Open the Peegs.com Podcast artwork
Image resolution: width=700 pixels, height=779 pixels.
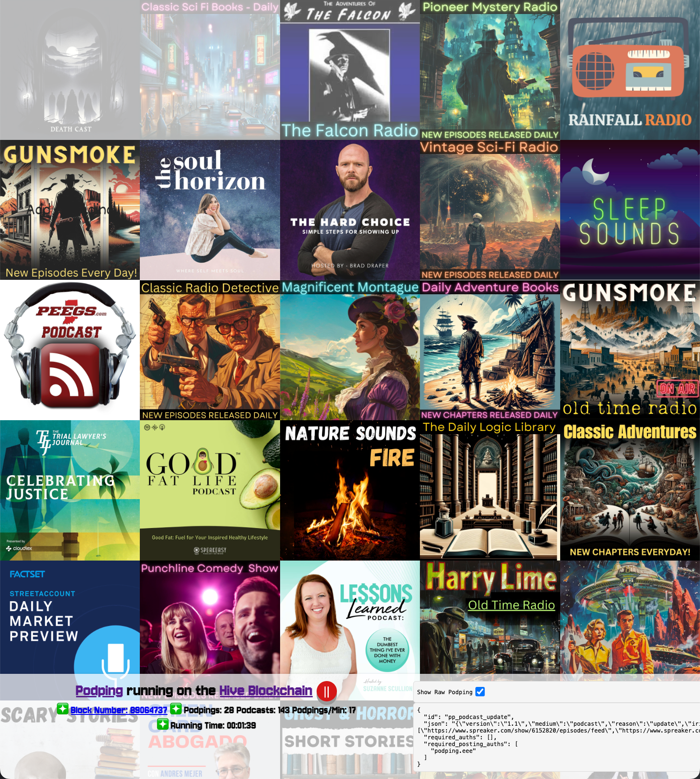(x=70, y=350)
